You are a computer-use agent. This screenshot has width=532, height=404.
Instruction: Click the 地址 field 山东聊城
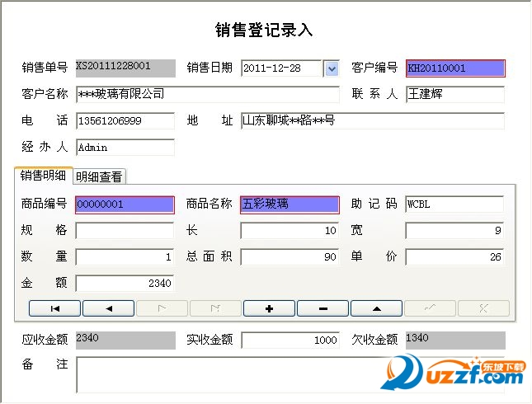[373, 120]
